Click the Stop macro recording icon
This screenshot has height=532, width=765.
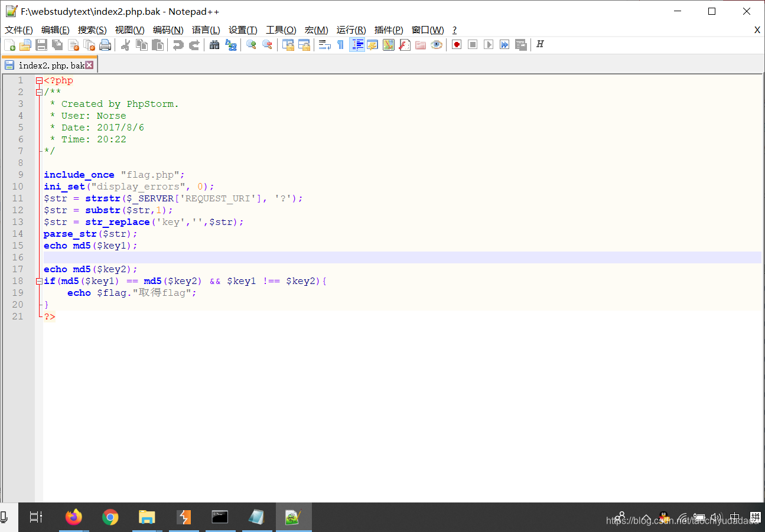point(473,45)
